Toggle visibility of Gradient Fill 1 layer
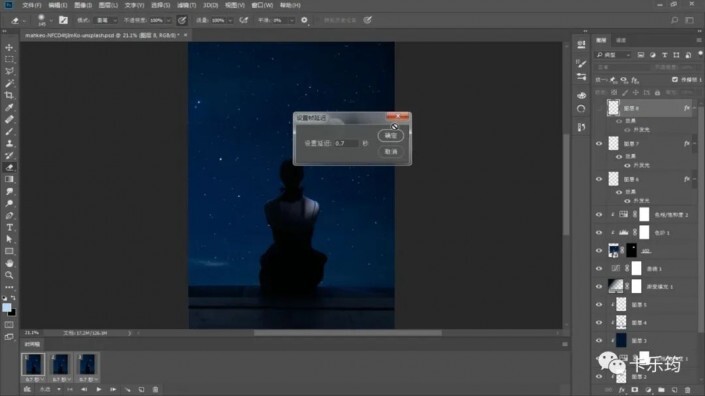705x396 pixels. [x=599, y=286]
